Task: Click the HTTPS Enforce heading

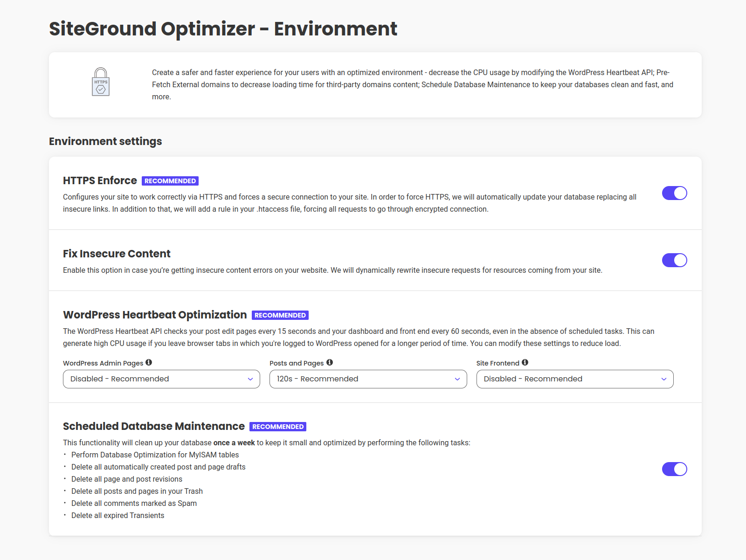Action: [x=100, y=180]
